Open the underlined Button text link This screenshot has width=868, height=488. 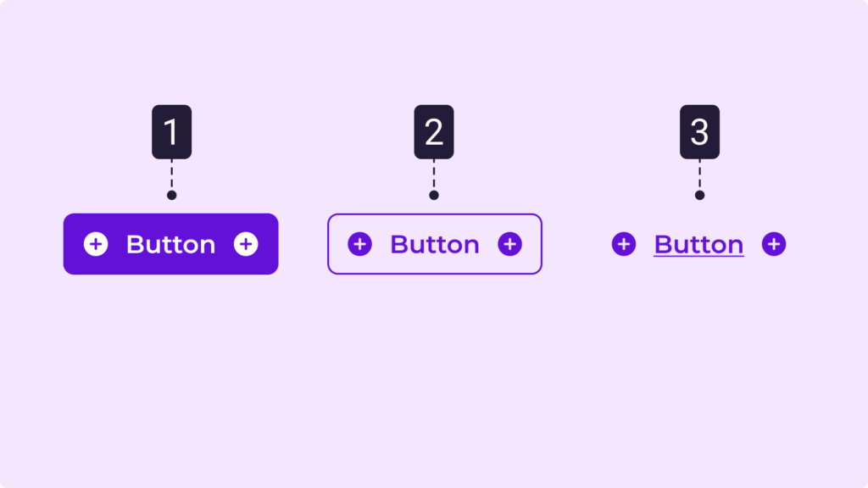coord(698,245)
